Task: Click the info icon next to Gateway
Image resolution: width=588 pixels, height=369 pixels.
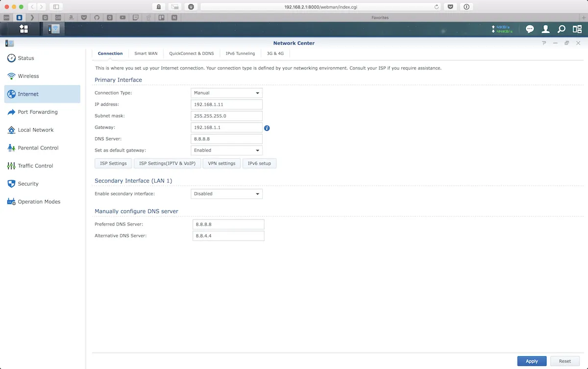Action: [x=267, y=128]
